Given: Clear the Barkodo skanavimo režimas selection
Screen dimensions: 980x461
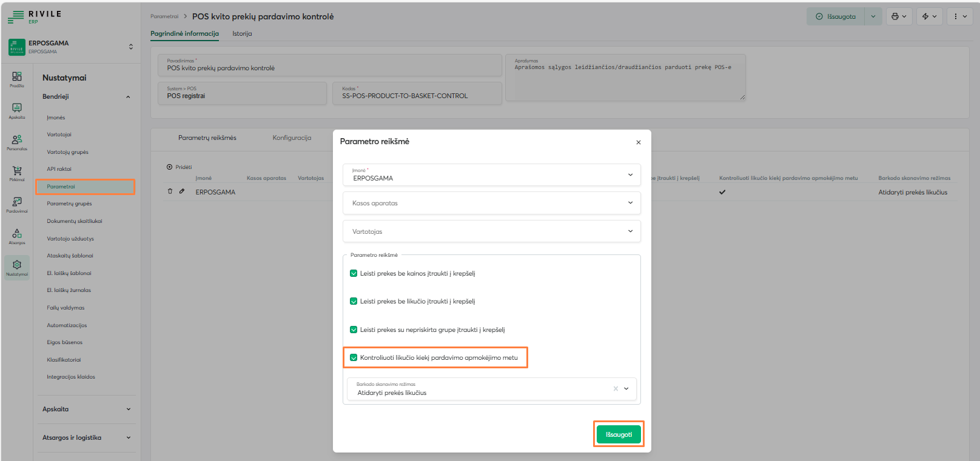Looking at the screenshot, I should click(616, 389).
